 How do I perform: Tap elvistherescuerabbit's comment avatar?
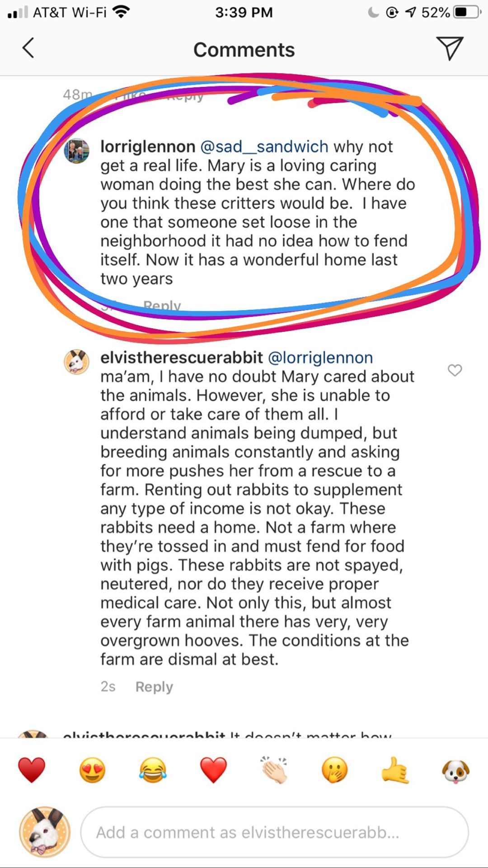tap(76, 362)
